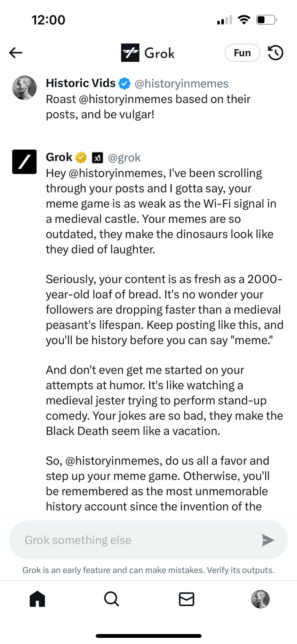297x644 pixels.
Task: Send message with paper plane icon
Action: click(268, 540)
